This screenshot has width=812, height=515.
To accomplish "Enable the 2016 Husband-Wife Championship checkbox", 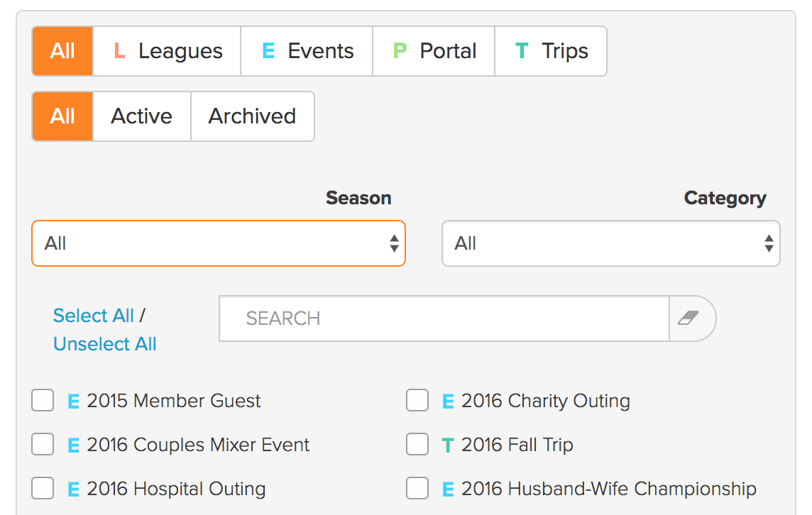I will click(417, 488).
